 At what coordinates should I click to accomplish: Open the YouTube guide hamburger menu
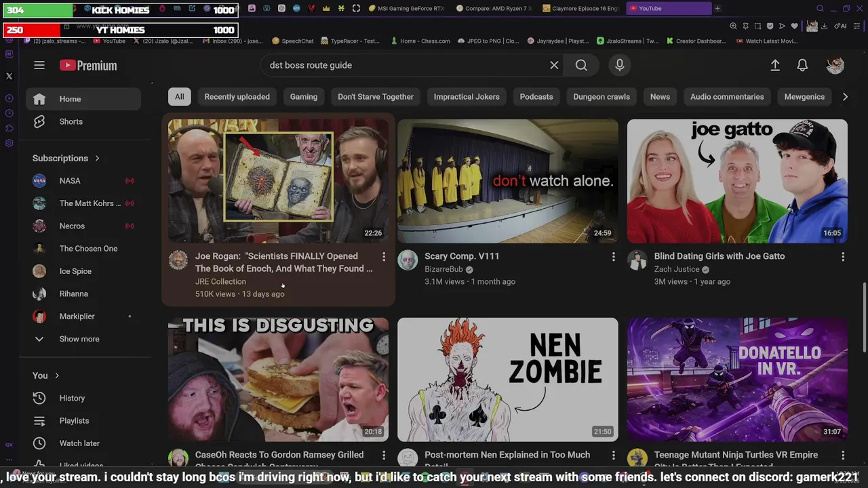point(39,65)
